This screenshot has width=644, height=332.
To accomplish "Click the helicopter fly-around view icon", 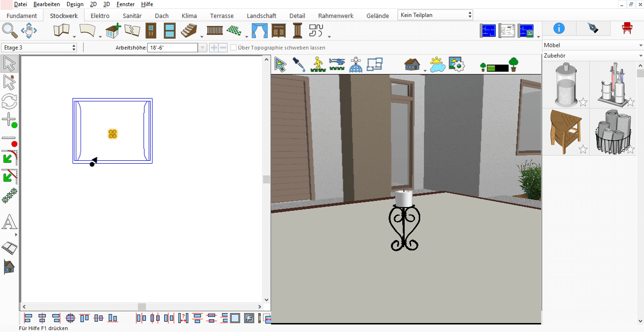I will click(x=337, y=64).
